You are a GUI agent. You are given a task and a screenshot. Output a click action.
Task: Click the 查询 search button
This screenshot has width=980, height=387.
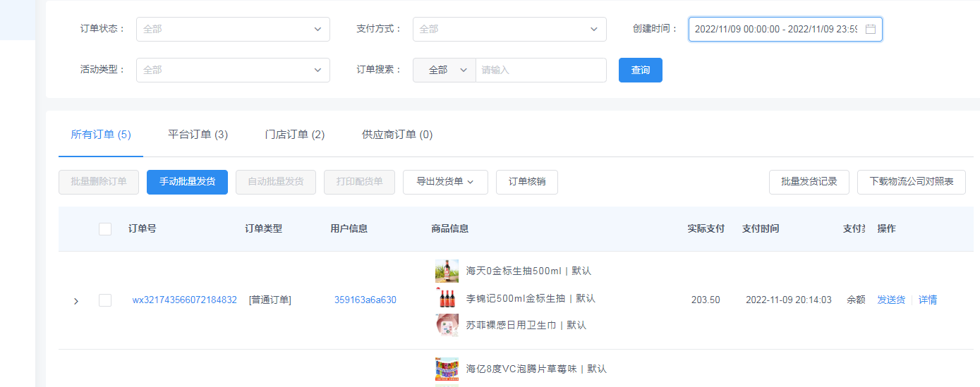tap(641, 70)
